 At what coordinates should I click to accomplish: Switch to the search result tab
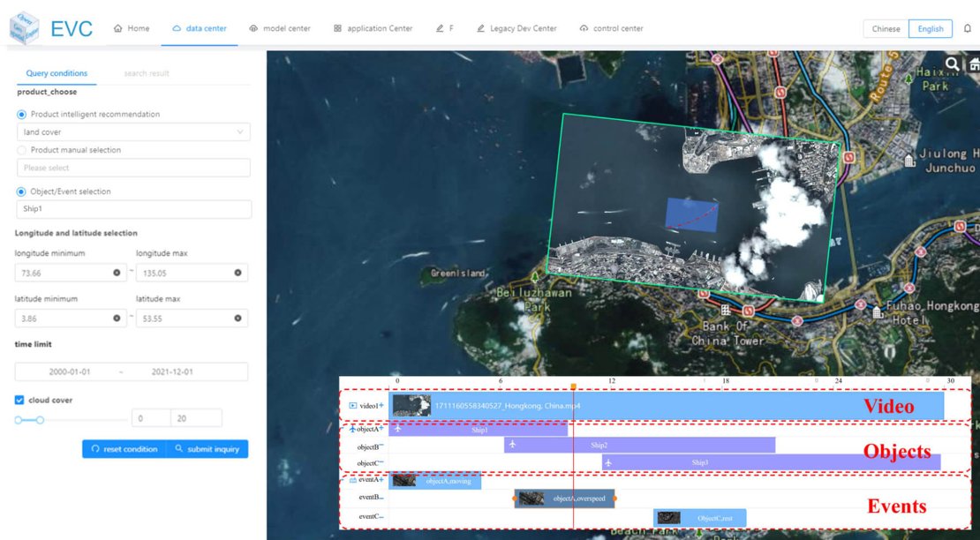147,73
